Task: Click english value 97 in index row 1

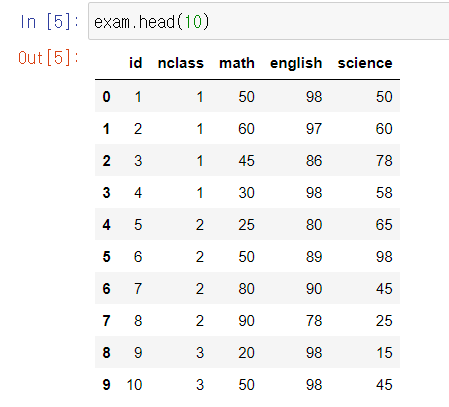Action: coord(314,129)
